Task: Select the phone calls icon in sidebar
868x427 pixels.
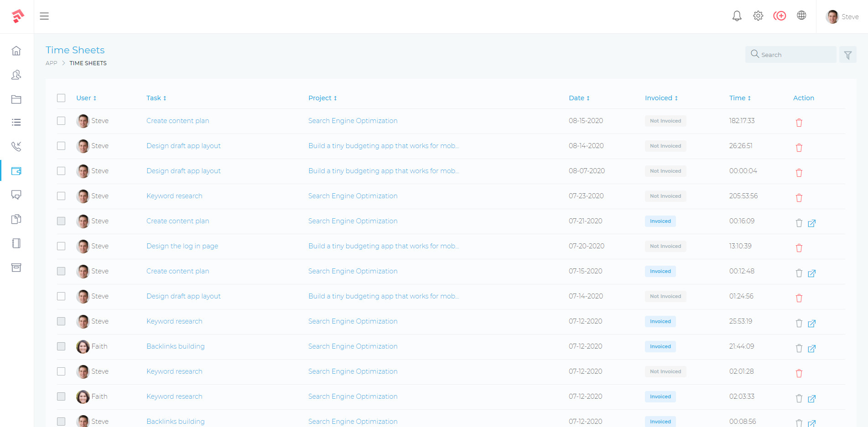Action: click(16, 147)
